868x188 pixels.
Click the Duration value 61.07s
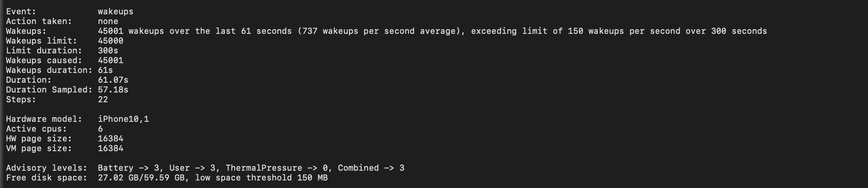click(113, 80)
